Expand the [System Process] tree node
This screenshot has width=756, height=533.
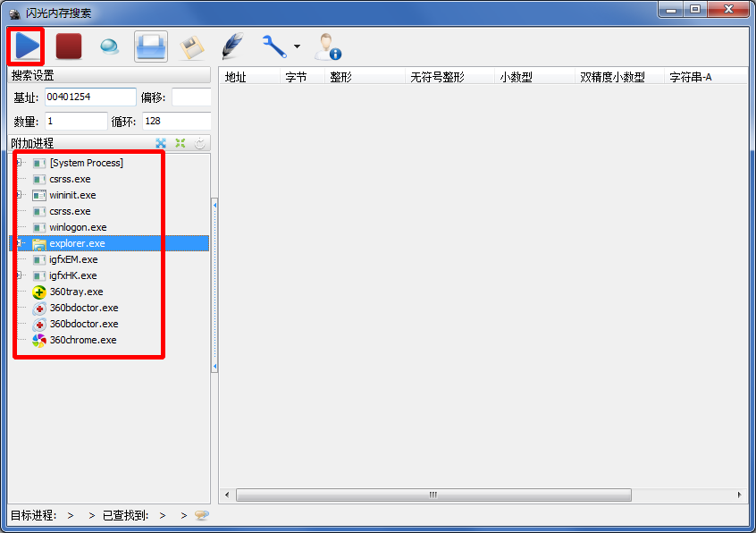(19, 163)
